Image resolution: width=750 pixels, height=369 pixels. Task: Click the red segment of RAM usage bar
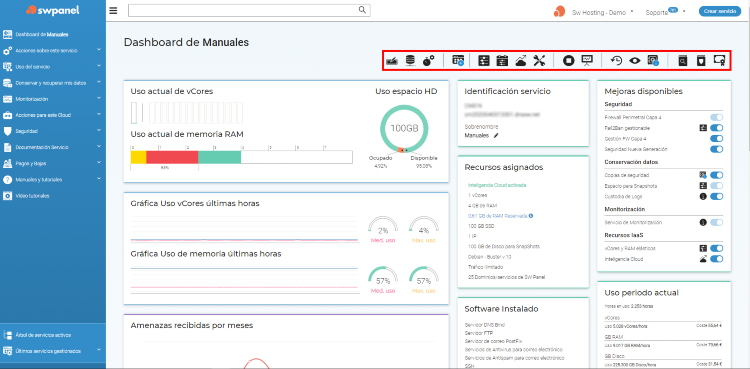pos(172,157)
